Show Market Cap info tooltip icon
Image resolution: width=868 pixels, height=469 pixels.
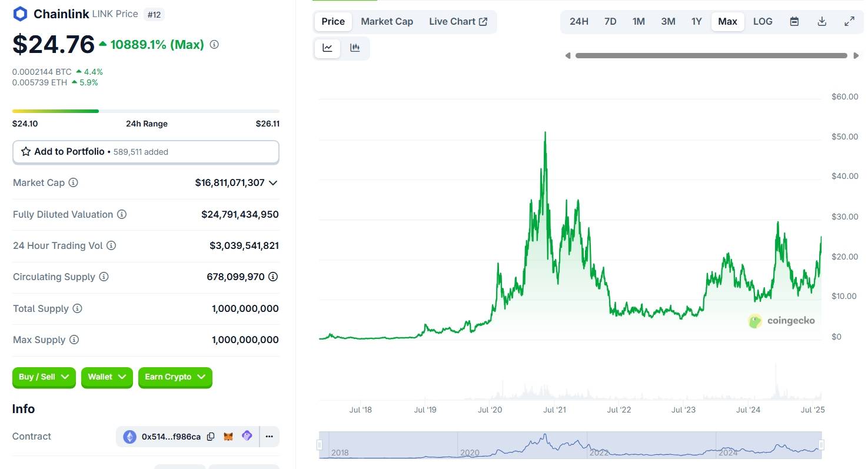coord(74,182)
